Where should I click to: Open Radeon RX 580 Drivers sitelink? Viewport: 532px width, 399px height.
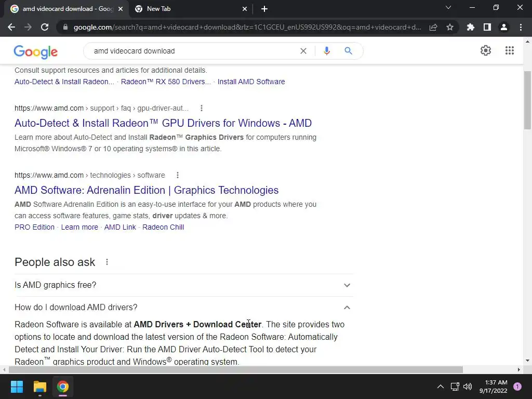click(x=166, y=82)
